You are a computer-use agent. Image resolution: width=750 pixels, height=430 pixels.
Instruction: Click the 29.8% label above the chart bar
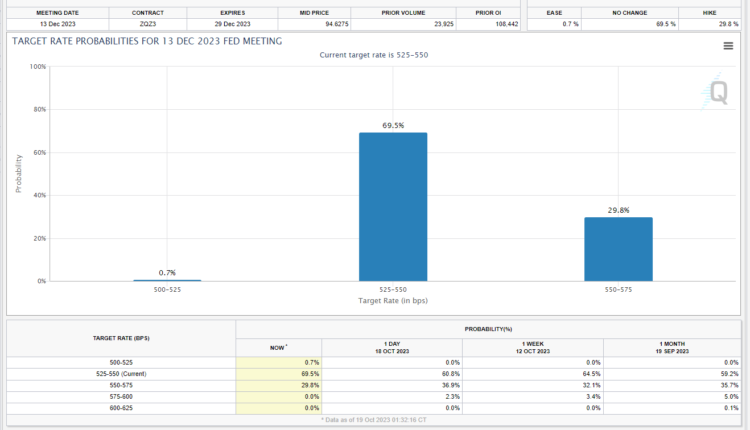coord(618,210)
